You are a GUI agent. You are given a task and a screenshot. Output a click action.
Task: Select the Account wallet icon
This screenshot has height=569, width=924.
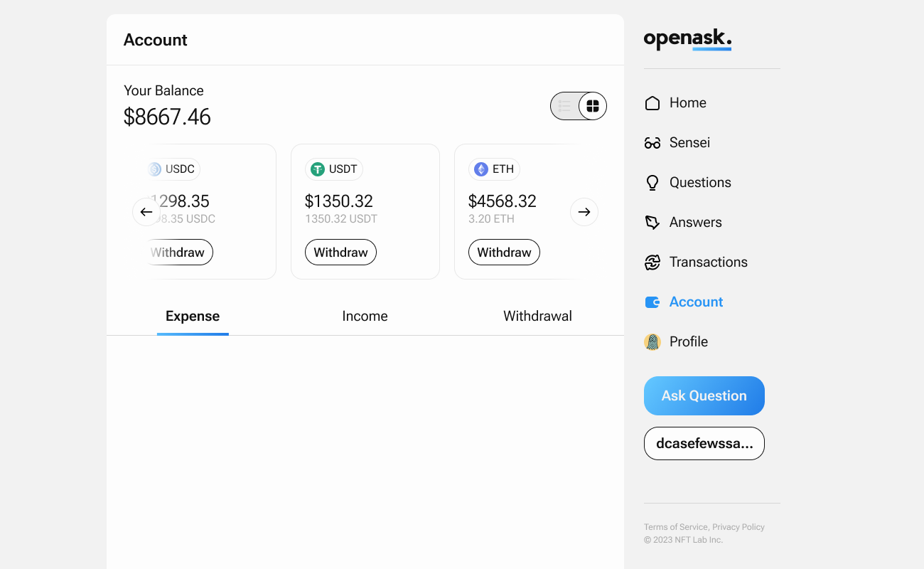652,302
